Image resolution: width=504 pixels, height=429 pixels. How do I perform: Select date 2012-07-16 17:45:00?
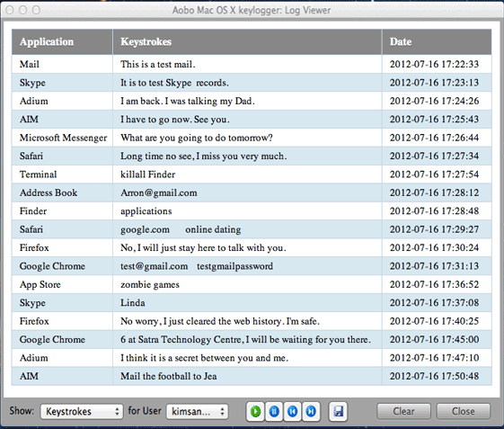tap(434, 340)
